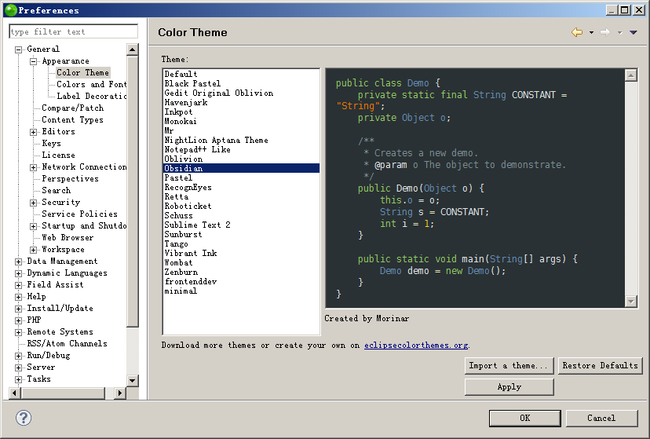Click tree scrollbar down arrow
Viewport: 650px width, 439px height.
point(132,380)
